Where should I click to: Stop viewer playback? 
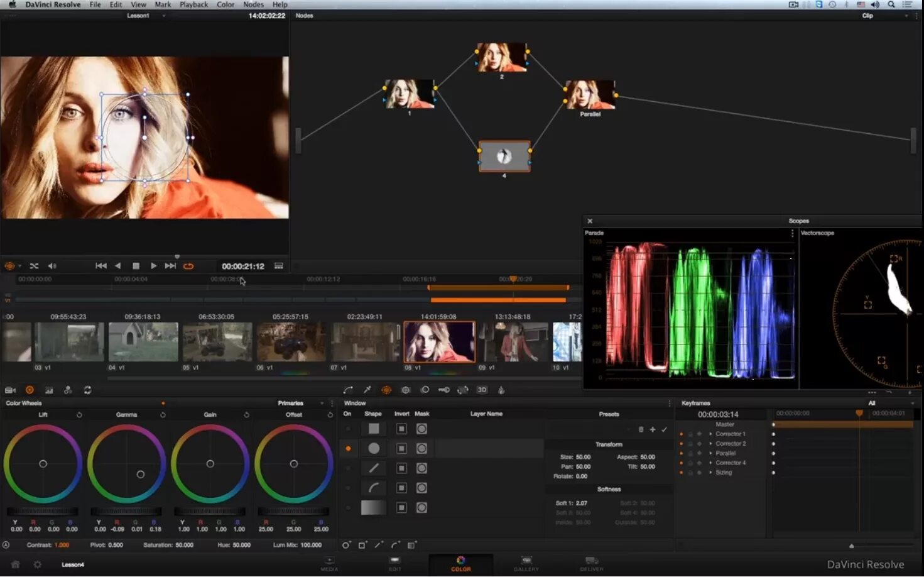(136, 266)
